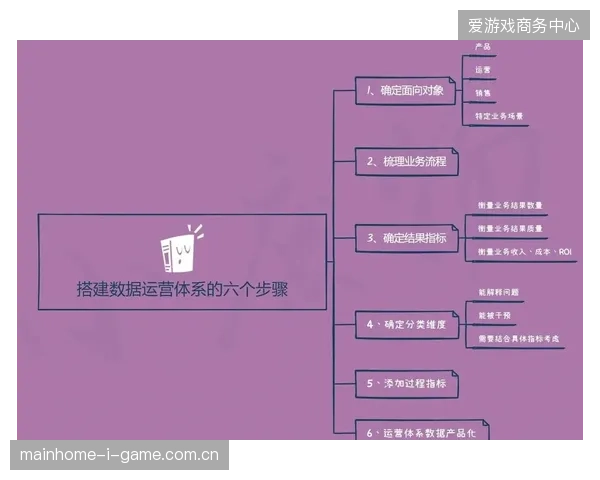Select node 2、梳理业务流程
The width and height of the screenshot is (600, 480).
coord(407,162)
